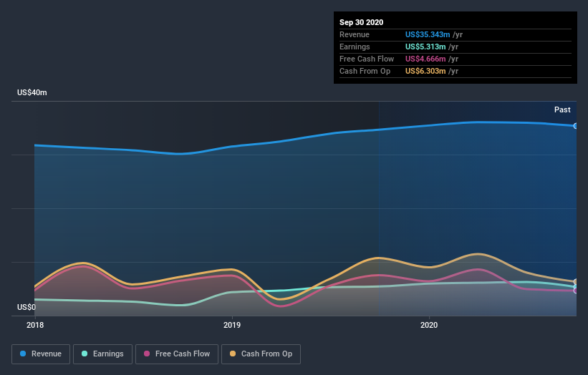Click the 2018 x-axis label

pos(35,325)
